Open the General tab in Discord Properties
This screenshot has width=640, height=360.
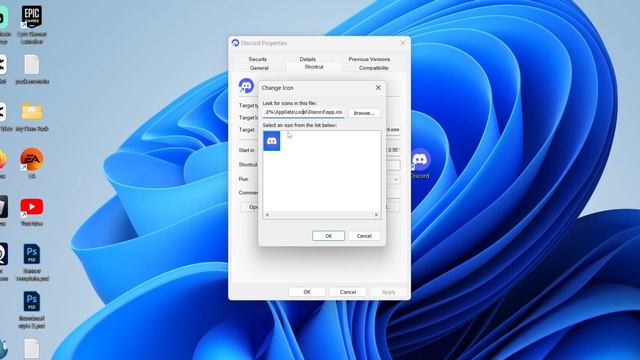tap(259, 68)
